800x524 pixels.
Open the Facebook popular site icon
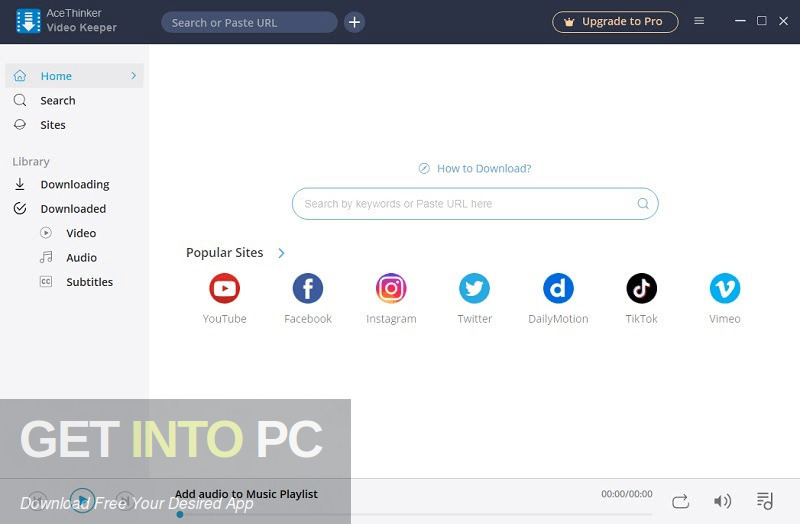click(x=308, y=288)
